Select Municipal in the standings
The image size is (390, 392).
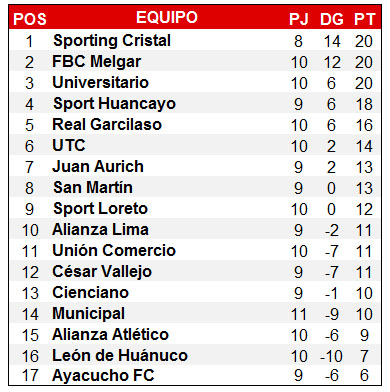coord(89,314)
